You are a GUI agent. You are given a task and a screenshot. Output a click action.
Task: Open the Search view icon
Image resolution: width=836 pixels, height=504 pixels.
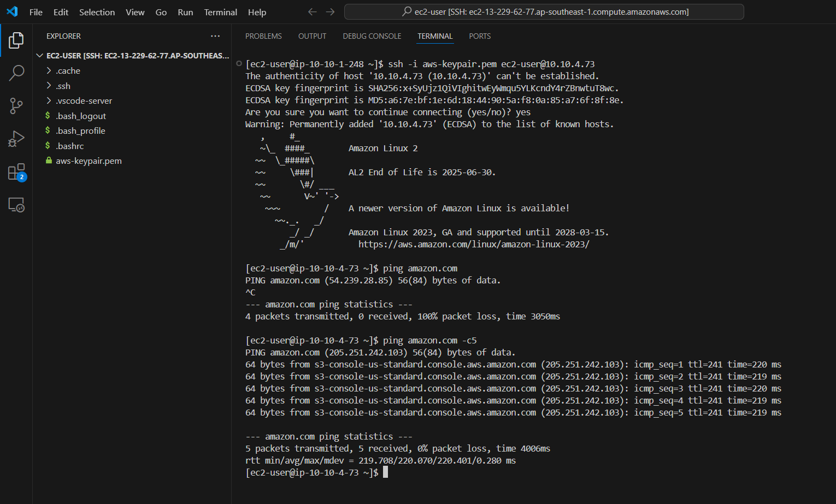coord(16,73)
